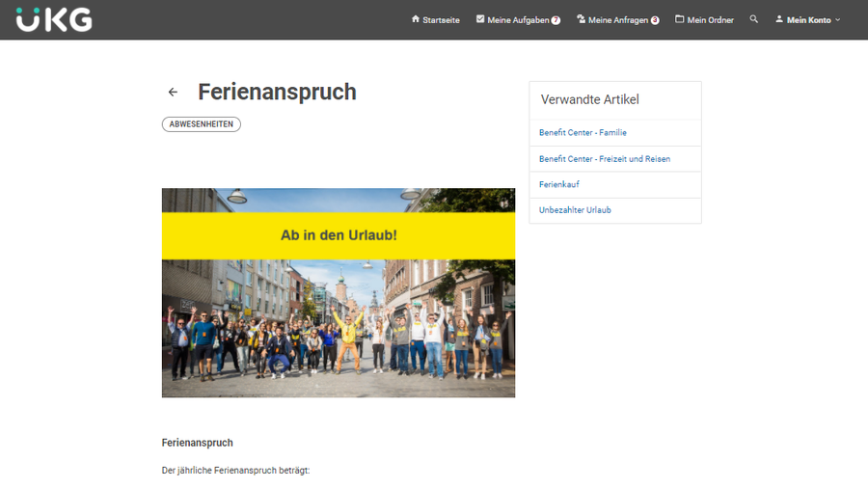
Task: Click the ABWESENHEITEN category tag
Action: pos(201,124)
